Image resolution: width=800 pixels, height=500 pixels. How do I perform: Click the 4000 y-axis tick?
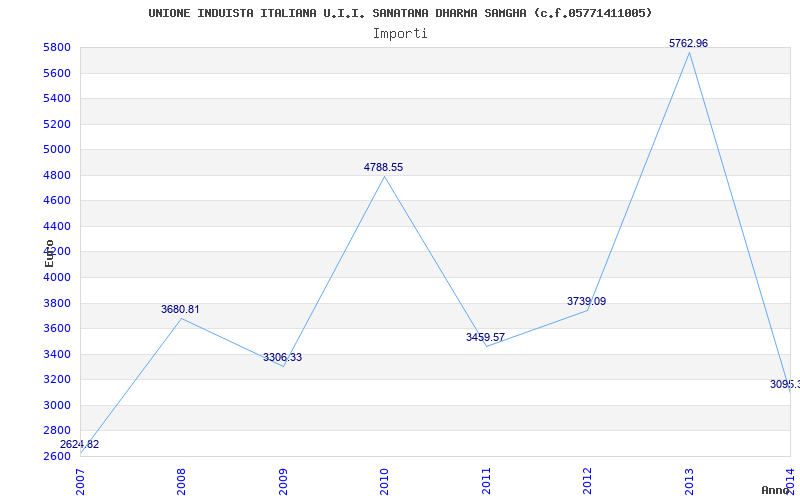(x=57, y=278)
